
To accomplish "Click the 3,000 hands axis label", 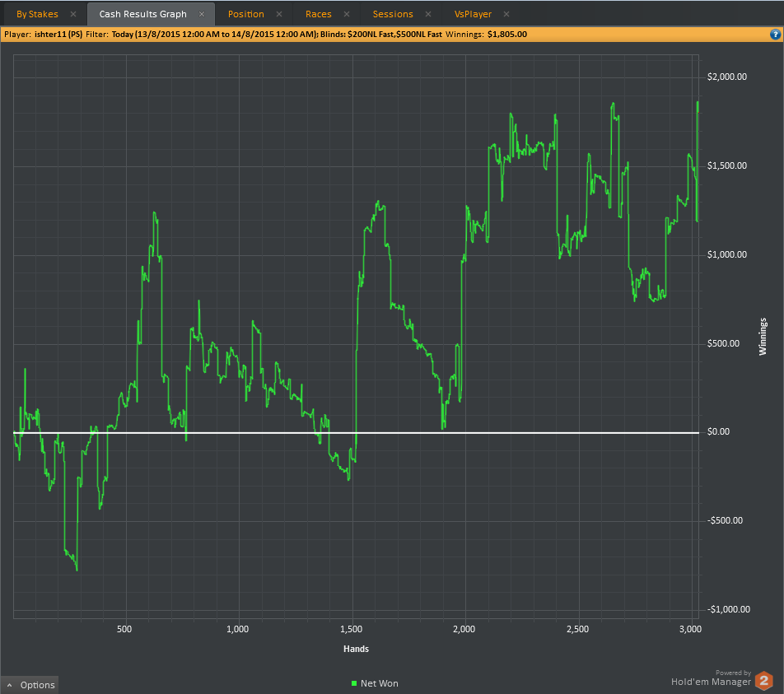I will 690,630.
